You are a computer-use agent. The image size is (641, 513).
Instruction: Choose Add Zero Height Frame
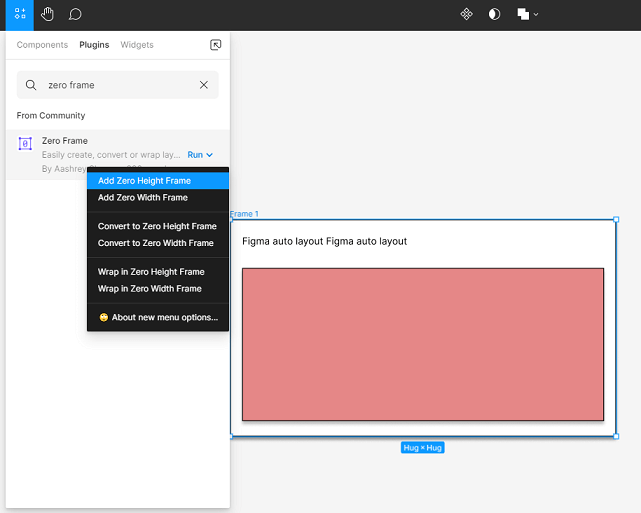click(x=158, y=181)
